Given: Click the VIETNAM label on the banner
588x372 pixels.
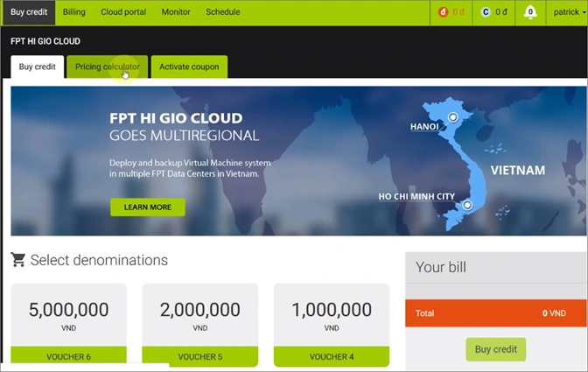Looking at the screenshot, I should 518,171.
